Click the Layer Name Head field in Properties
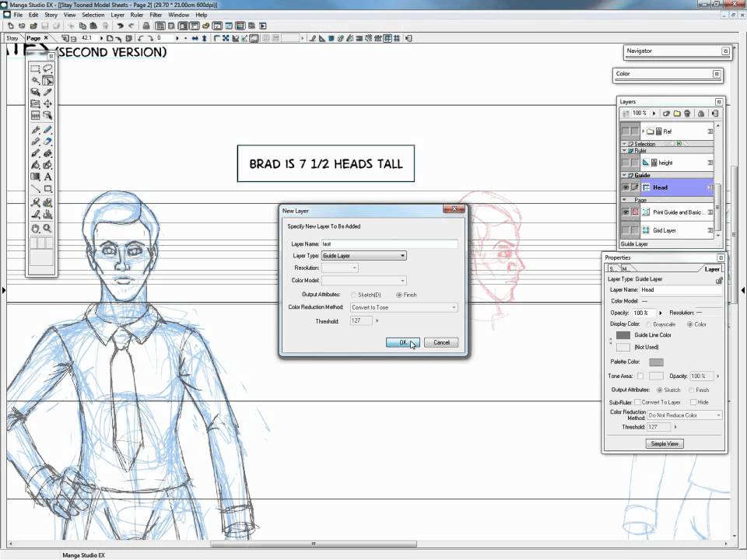This screenshot has width=747, height=560. point(680,289)
